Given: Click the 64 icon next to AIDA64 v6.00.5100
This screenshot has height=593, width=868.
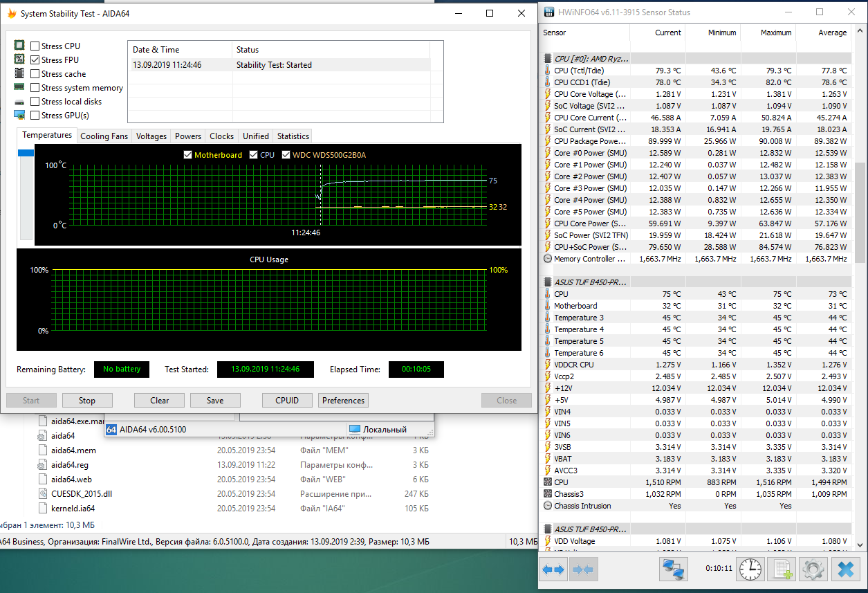Looking at the screenshot, I should click(x=111, y=429).
